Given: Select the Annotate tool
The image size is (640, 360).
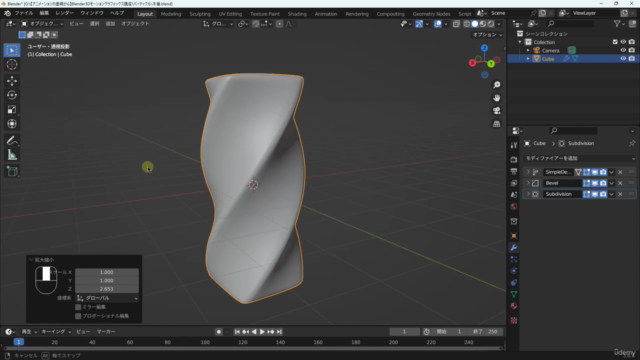Looking at the screenshot, I should pos(12,140).
